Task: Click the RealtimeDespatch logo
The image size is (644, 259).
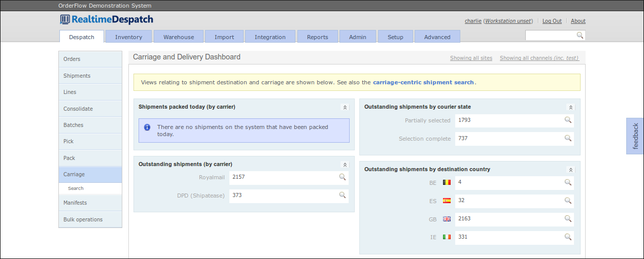Action: pos(106,20)
